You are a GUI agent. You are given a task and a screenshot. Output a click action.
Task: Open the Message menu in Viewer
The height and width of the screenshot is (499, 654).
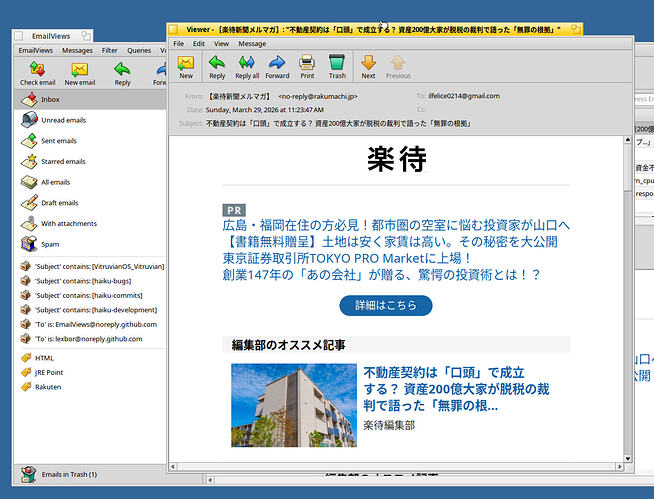tap(252, 43)
